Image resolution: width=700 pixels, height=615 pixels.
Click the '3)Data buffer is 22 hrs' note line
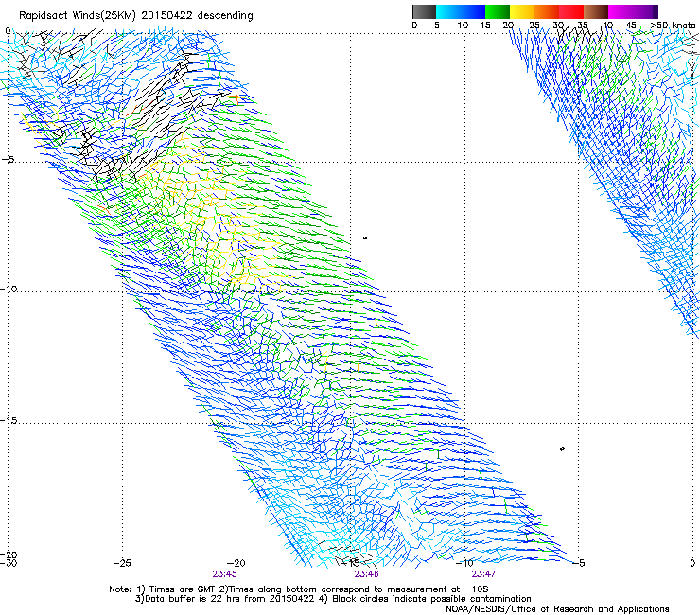click(333, 599)
